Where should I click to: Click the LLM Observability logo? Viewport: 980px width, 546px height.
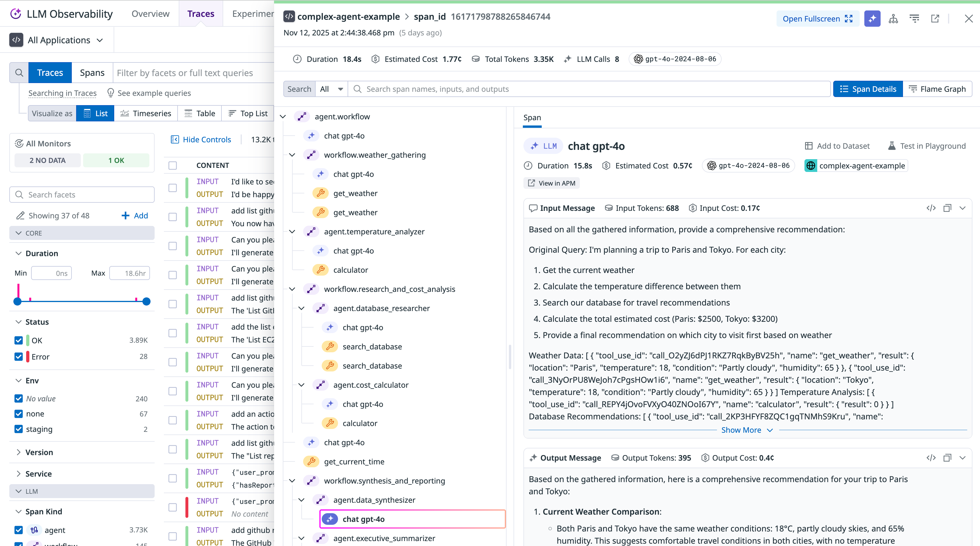16,14
